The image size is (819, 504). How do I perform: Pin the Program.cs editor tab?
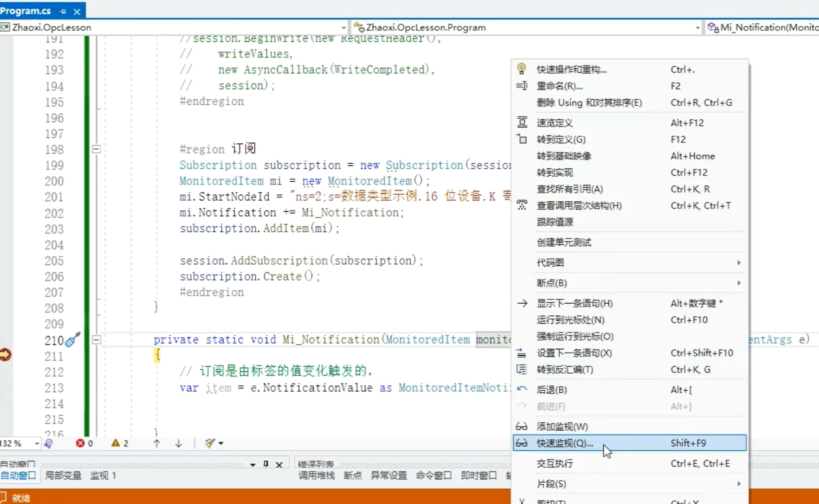coord(63,11)
